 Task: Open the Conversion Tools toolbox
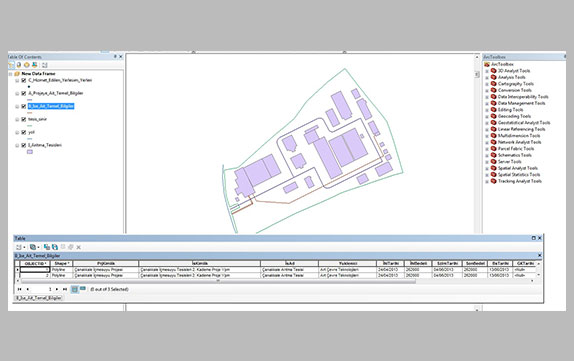point(514,90)
